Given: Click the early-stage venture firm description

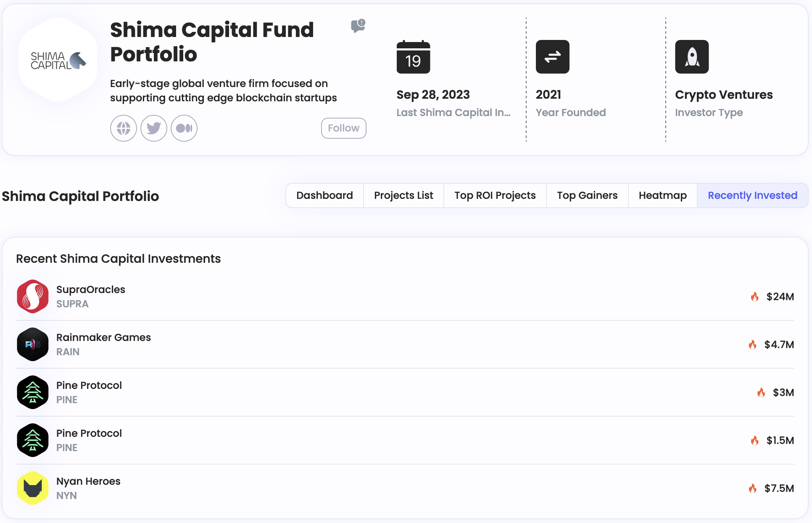Looking at the screenshot, I should click(223, 91).
